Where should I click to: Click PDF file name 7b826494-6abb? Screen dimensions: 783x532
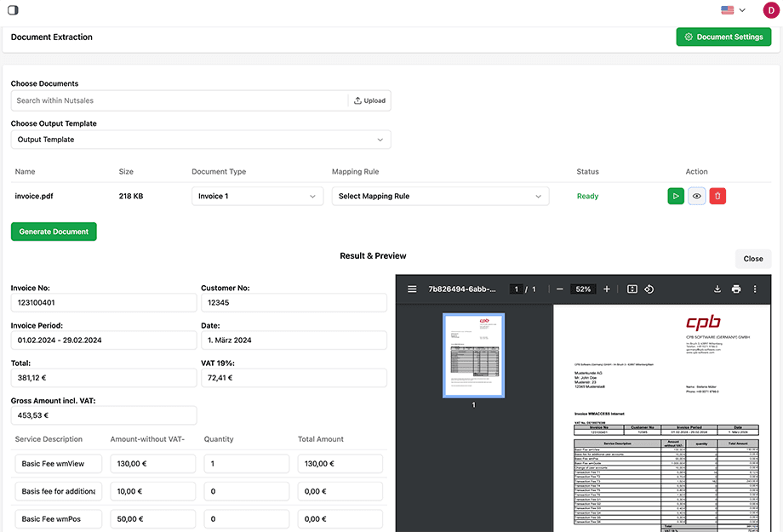(x=462, y=289)
